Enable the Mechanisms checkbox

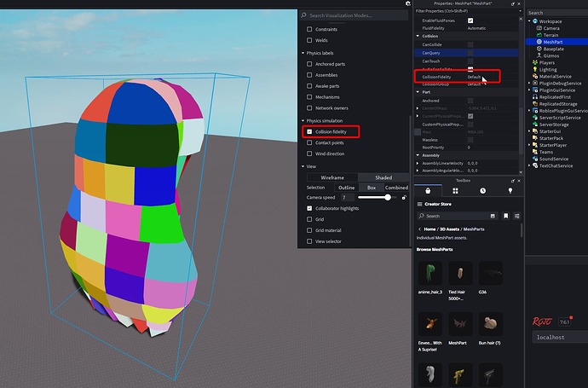tap(309, 97)
